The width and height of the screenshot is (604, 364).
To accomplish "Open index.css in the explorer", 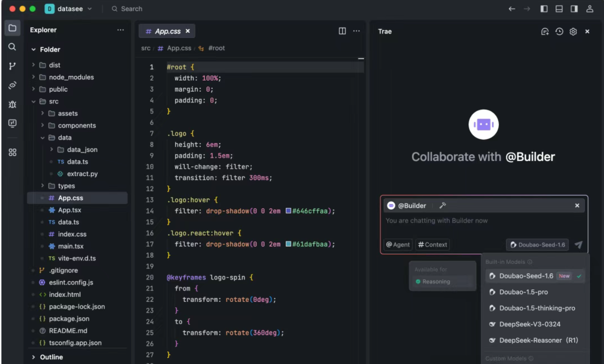I will coord(72,234).
